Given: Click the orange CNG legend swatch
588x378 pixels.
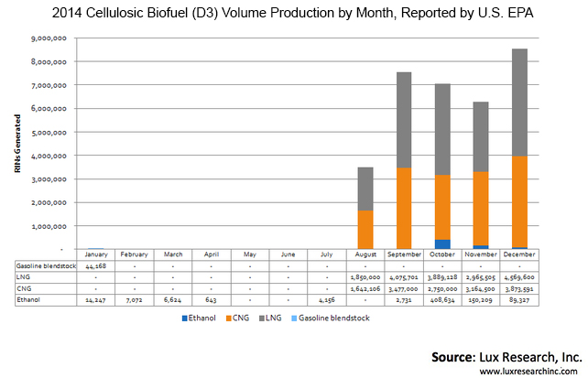Looking at the screenshot, I should [229, 319].
